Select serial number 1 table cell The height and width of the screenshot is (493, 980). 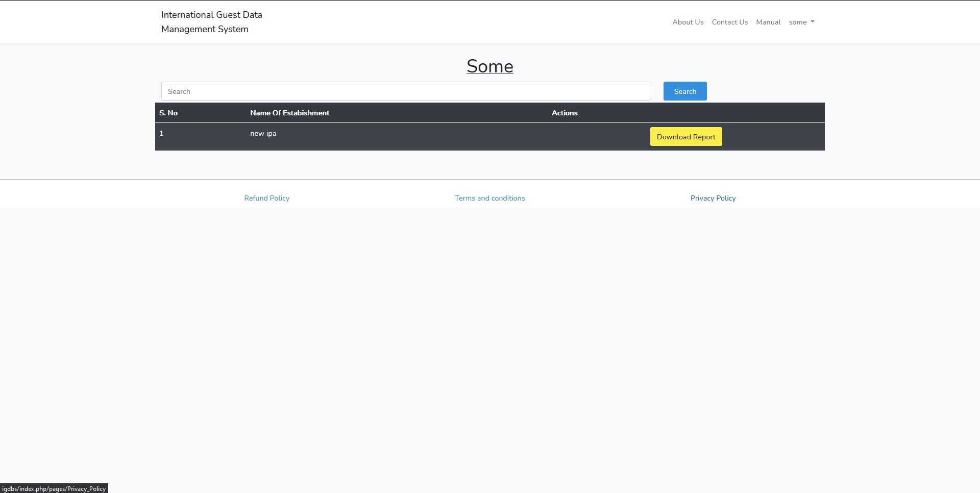(x=161, y=133)
